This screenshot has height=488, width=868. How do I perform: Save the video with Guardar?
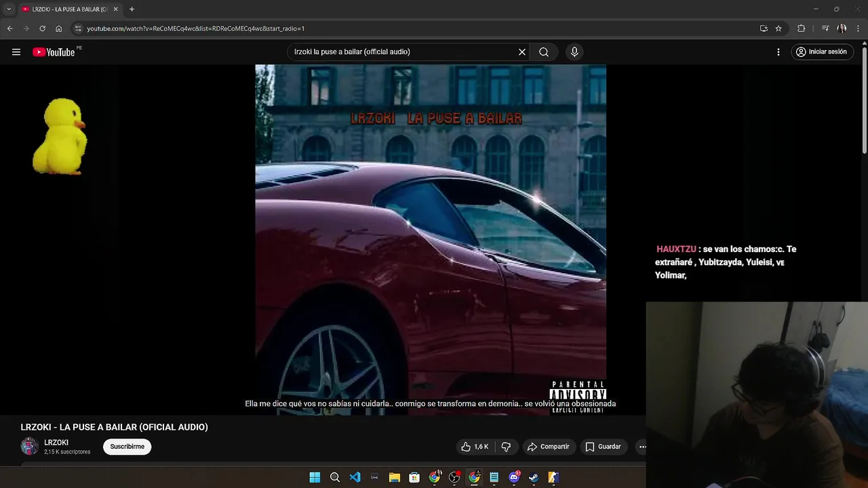pyautogui.click(x=603, y=447)
